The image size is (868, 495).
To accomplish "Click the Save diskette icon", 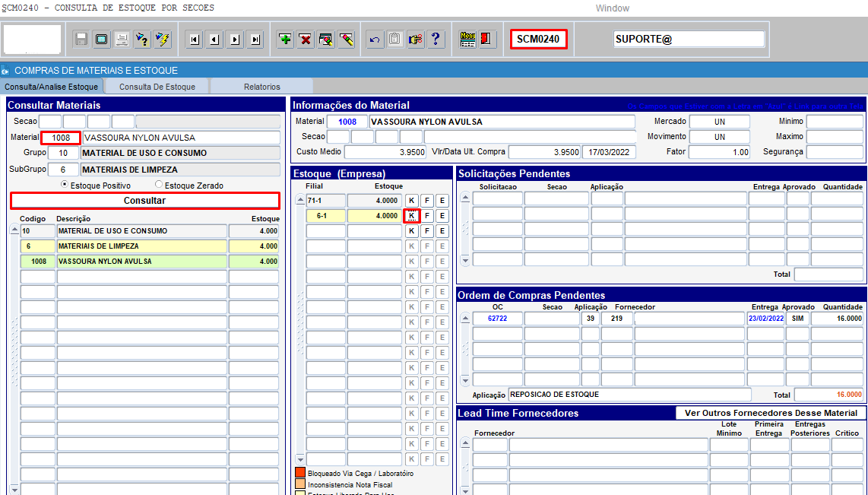I will tap(81, 40).
